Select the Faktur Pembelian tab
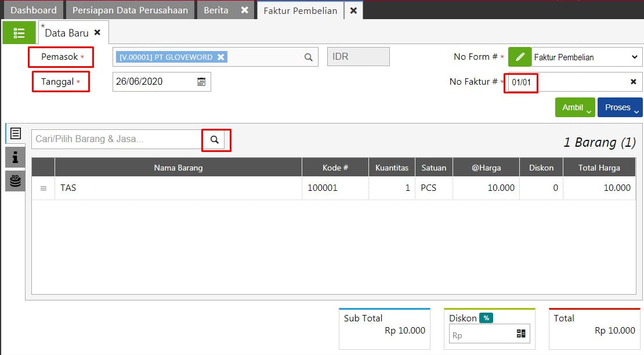This screenshot has height=355, width=644. click(300, 10)
